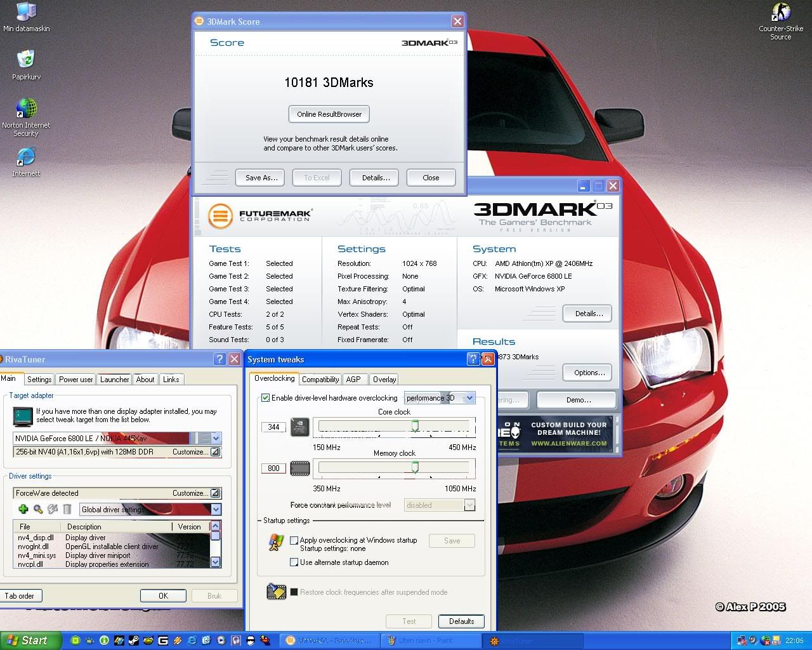Screen dimensions: 812x650
Task: Check Use alternate startup daemon
Action: [x=294, y=562]
